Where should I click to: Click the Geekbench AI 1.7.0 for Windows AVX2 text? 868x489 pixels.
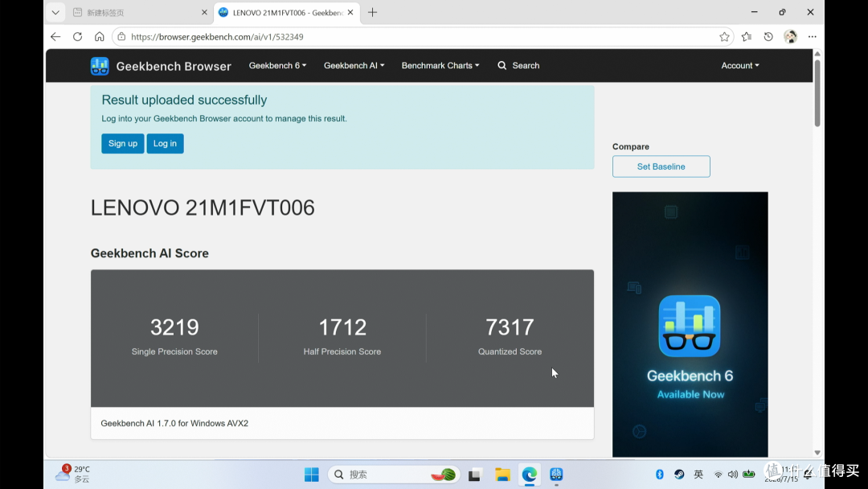click(174, 423)
